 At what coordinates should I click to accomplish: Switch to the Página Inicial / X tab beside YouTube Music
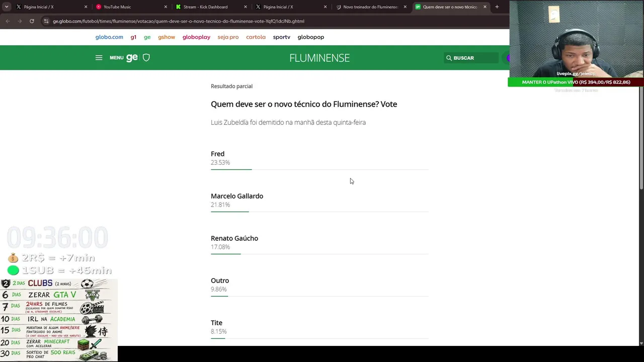pos(50,7)
